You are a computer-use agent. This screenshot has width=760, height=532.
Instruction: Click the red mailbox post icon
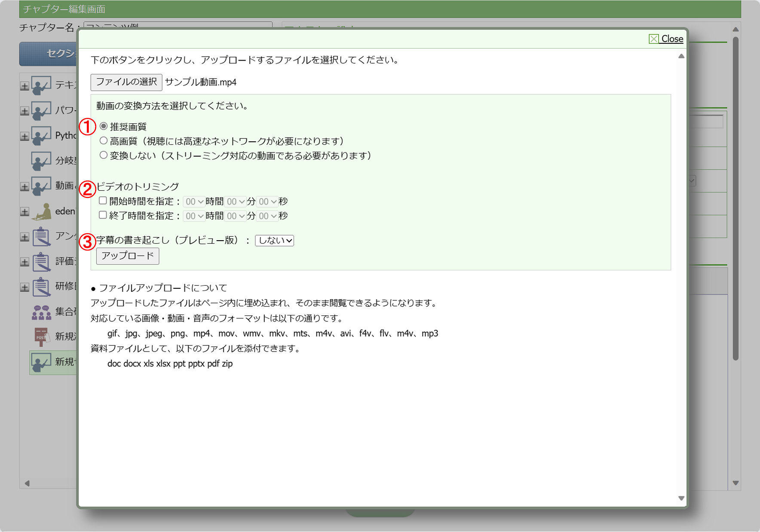click(41, 336)
